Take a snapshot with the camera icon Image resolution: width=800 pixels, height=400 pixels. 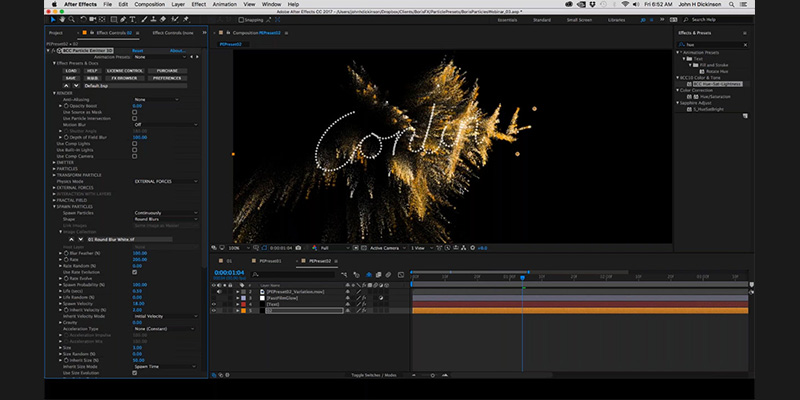tap(298, 248)
